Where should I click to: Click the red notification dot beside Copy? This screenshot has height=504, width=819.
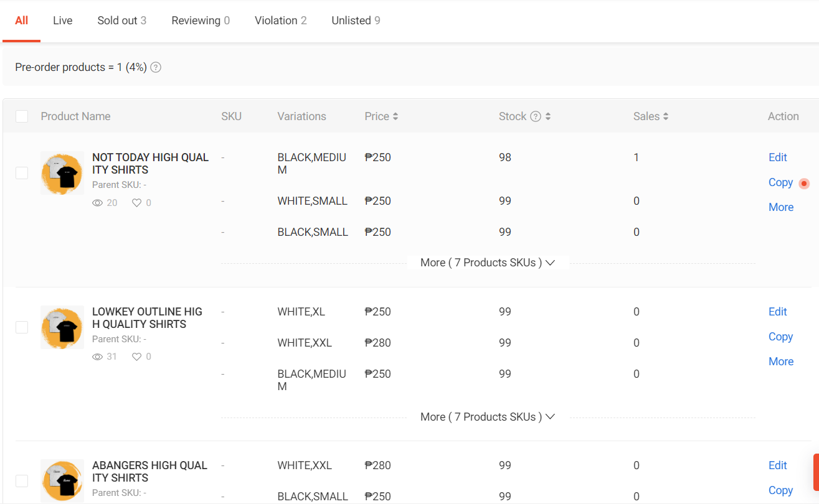(x=804, y=184)
